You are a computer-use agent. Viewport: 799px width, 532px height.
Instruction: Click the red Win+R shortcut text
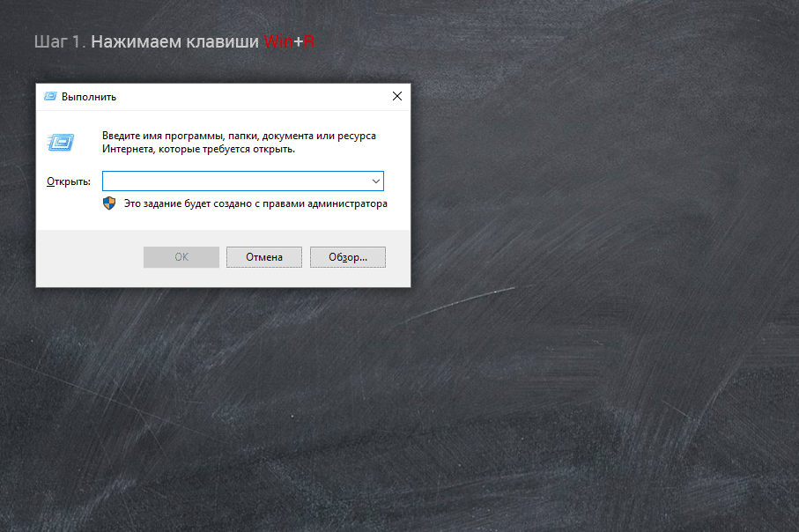tap(289, 41)
